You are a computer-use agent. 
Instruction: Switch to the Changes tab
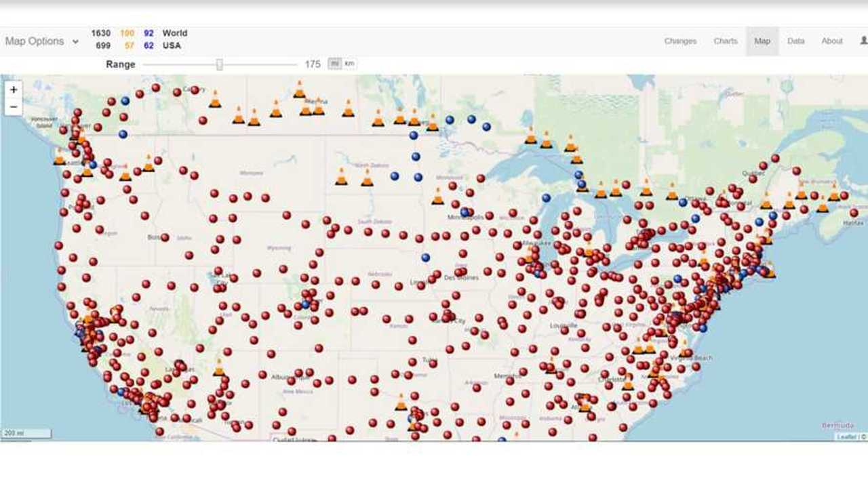coord(679,41)
